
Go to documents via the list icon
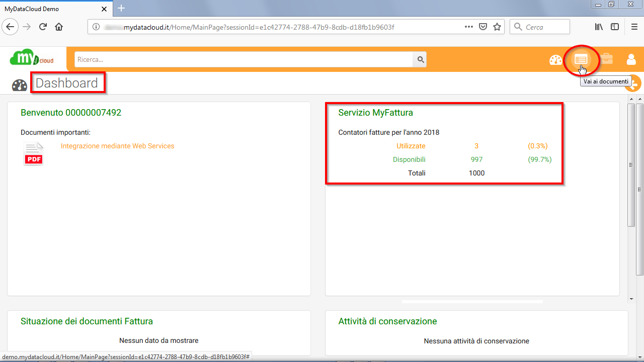coord(581,59)
